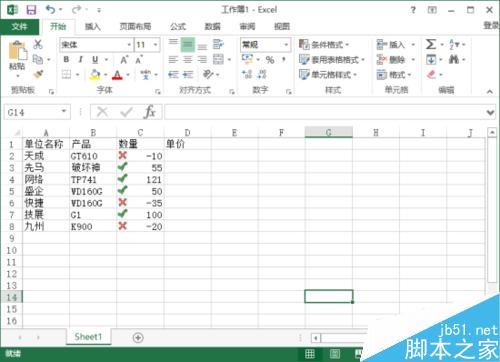The height and width of the screenshot is (362, 500).
Task: Increase font size with larger A icon
Action: point(124,60)
